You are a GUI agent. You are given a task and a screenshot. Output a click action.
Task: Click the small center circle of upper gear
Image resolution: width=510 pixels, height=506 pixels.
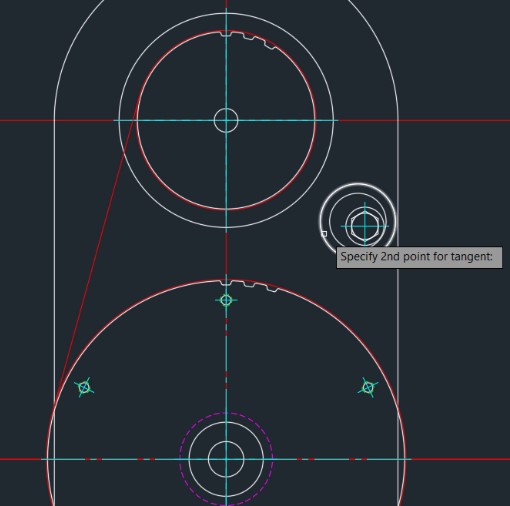click(x=226, y=120)
